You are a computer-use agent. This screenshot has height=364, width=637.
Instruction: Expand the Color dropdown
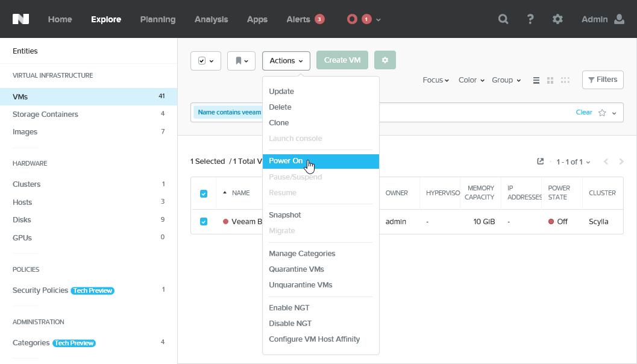pos(471,80)
